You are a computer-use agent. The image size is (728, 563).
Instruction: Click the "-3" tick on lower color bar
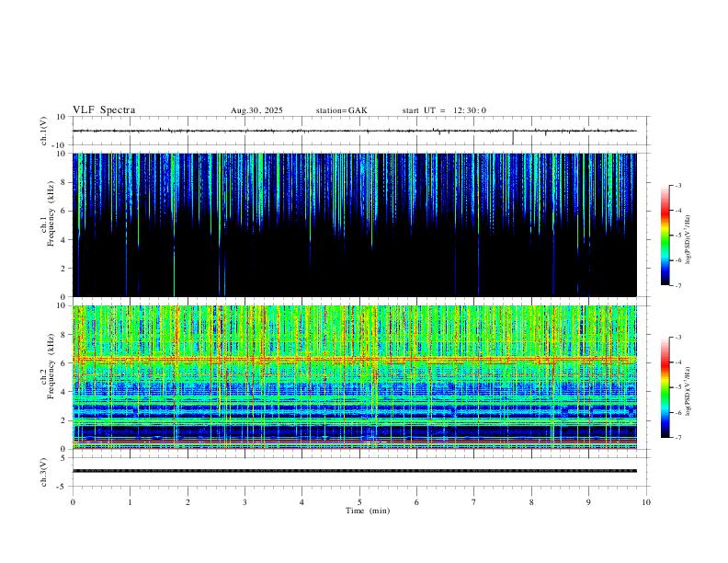pyautogui.click(x=678, y=338)
